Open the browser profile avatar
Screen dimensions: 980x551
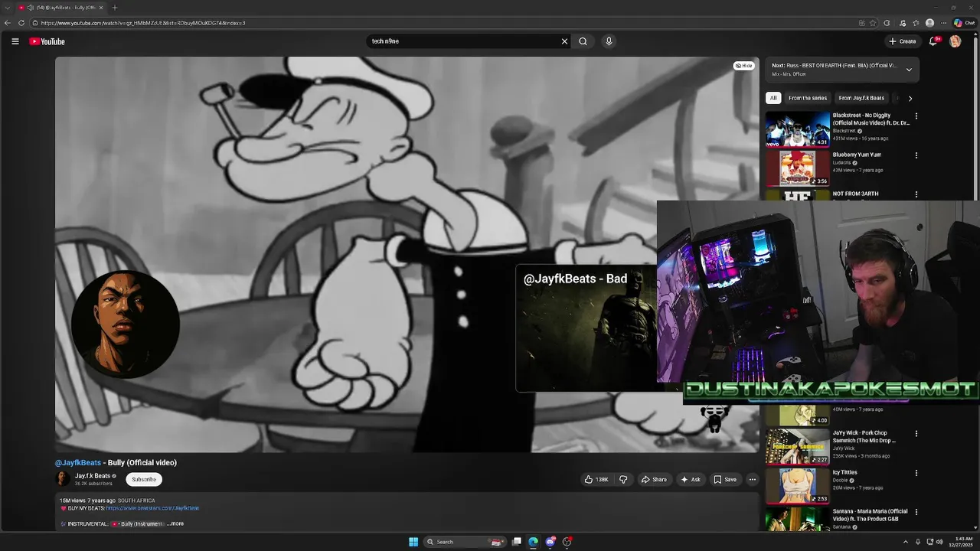929,23
